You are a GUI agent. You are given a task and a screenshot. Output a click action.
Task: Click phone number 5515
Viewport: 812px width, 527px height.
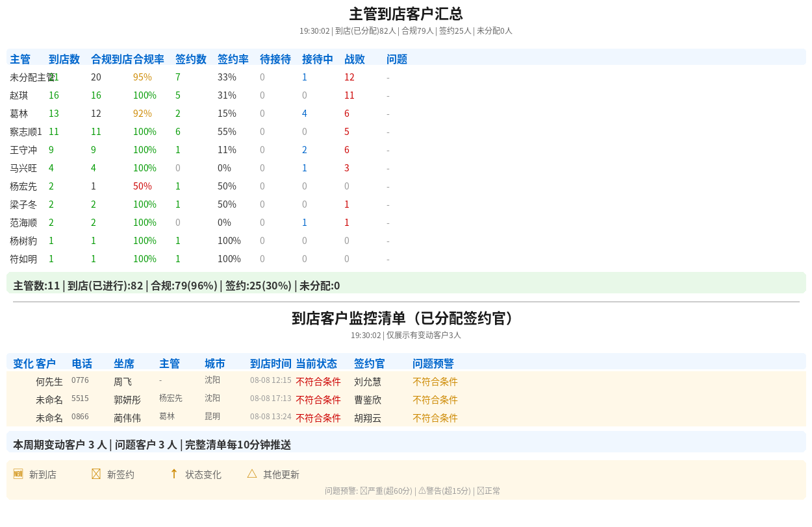coord(80,398)
